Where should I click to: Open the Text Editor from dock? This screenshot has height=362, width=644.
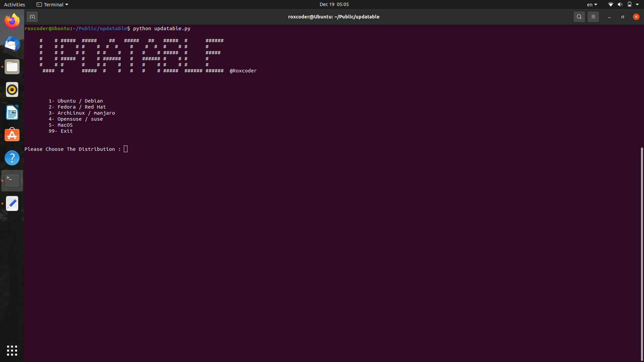coord(12,203)
